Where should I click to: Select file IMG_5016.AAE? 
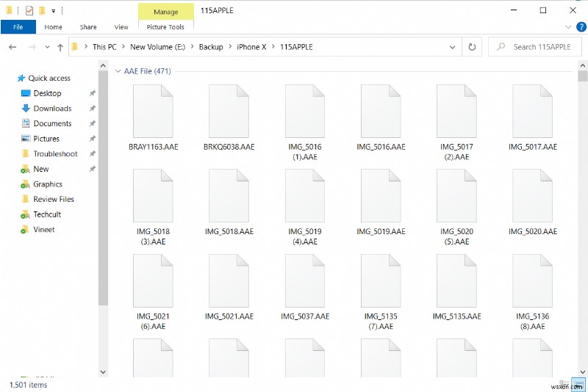click(x=381, y=118)
